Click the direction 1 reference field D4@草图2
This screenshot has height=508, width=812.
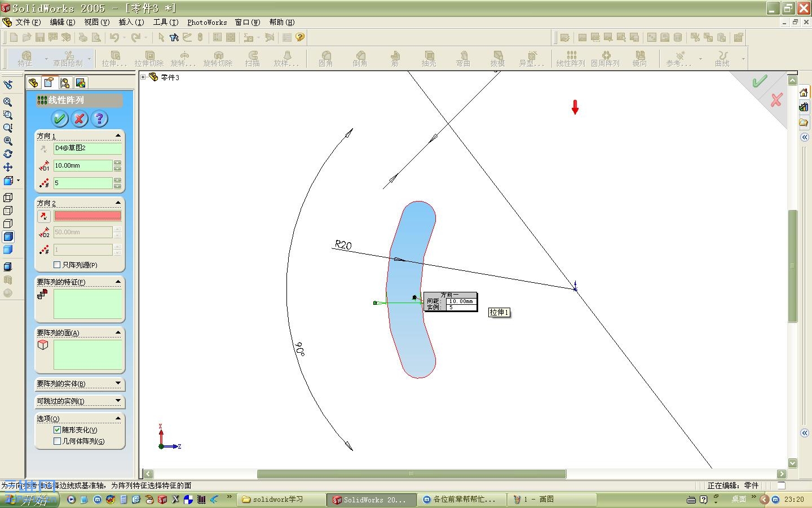pos(87,148)
